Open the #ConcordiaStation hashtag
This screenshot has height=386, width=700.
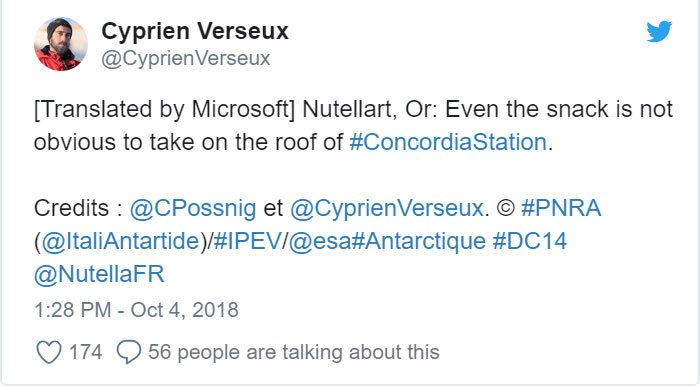[x=448, y=142]
